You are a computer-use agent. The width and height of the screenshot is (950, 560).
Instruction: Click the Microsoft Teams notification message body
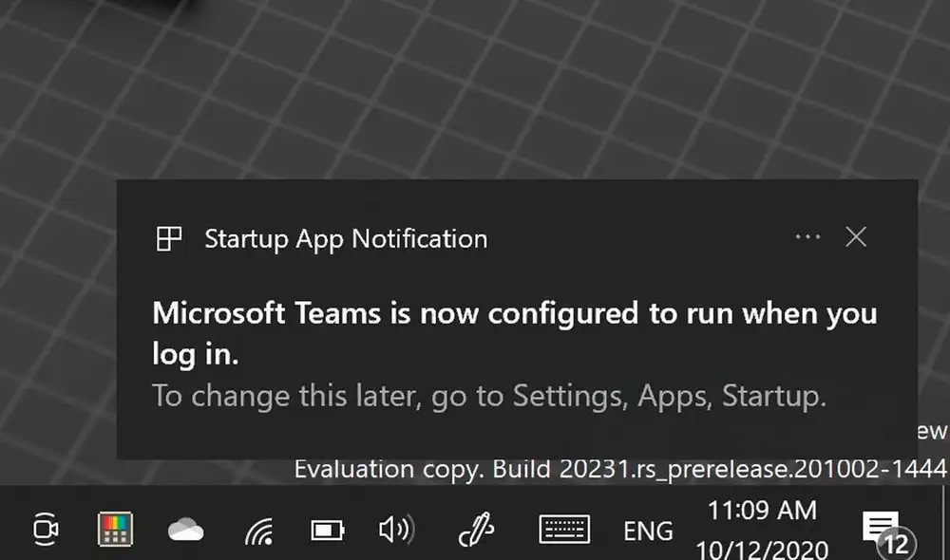(x=513, y=330)
